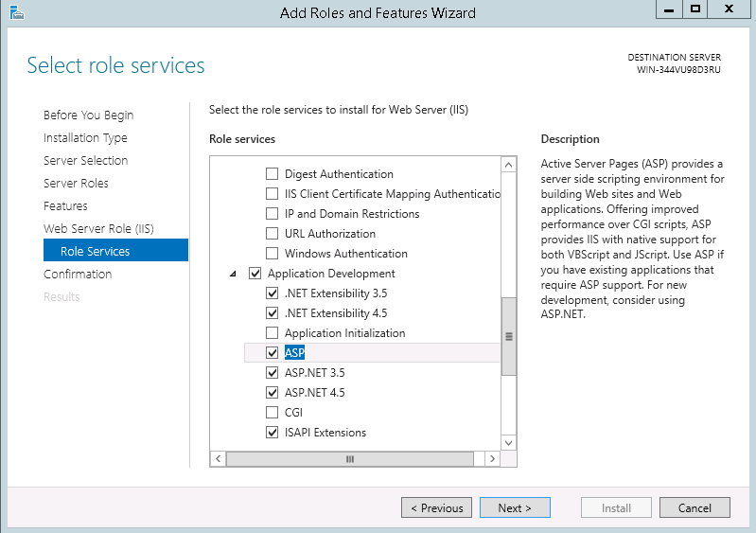Open Web Server Role (IIS) step
The image size is (756, 533).
[x=98, y=229]
